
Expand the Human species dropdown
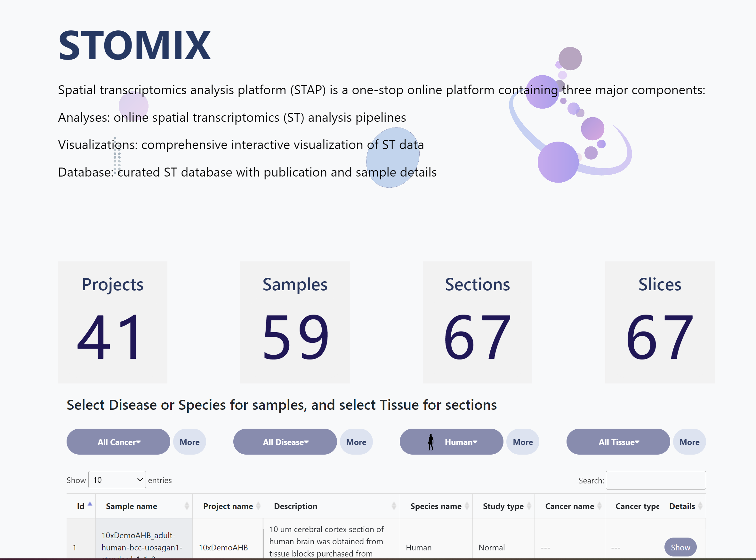click(460, 442)
